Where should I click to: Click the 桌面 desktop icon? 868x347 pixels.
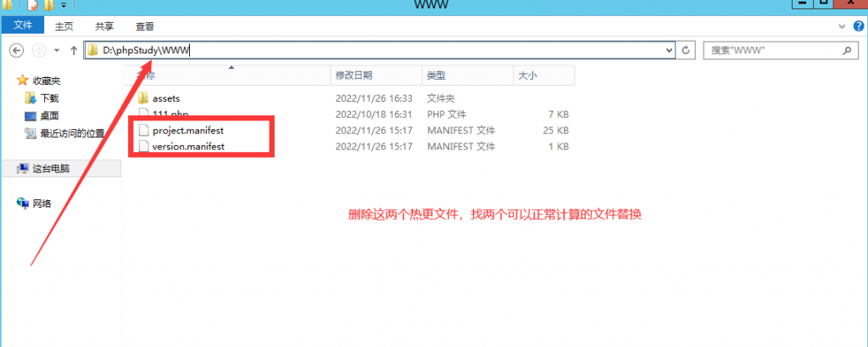[x=31, y=116]
